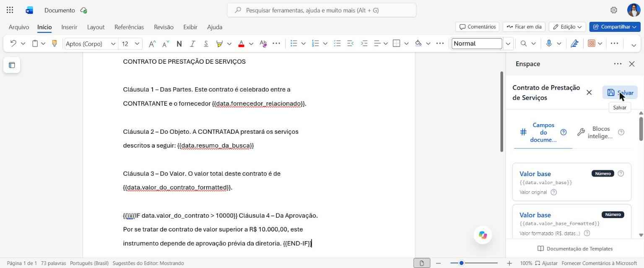This screenshot has height=268, width=644.
Task: Click the Word app icon
Action: pyautogui.click(x=29, y=10)
